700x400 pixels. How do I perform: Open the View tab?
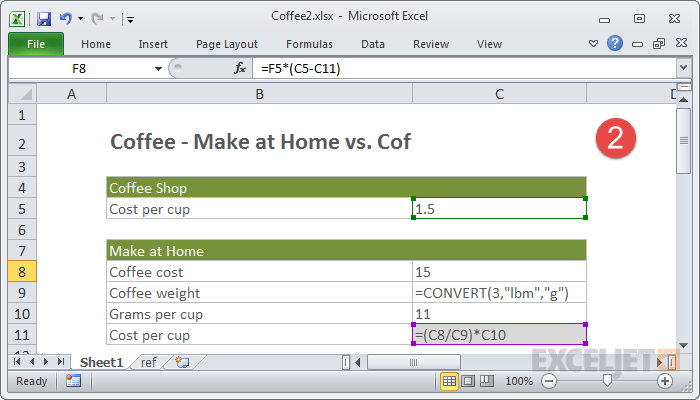point(489,44)
